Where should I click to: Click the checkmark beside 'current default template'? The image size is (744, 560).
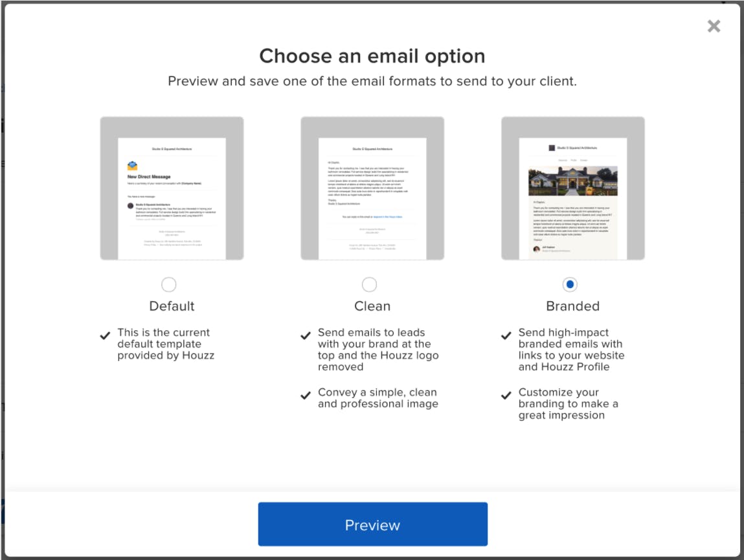click(105, 335)
